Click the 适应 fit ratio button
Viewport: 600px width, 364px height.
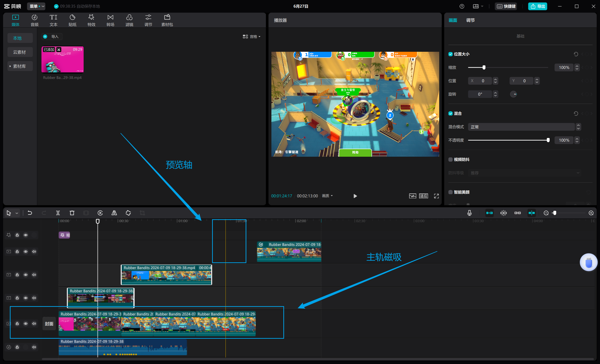point(424,196)
